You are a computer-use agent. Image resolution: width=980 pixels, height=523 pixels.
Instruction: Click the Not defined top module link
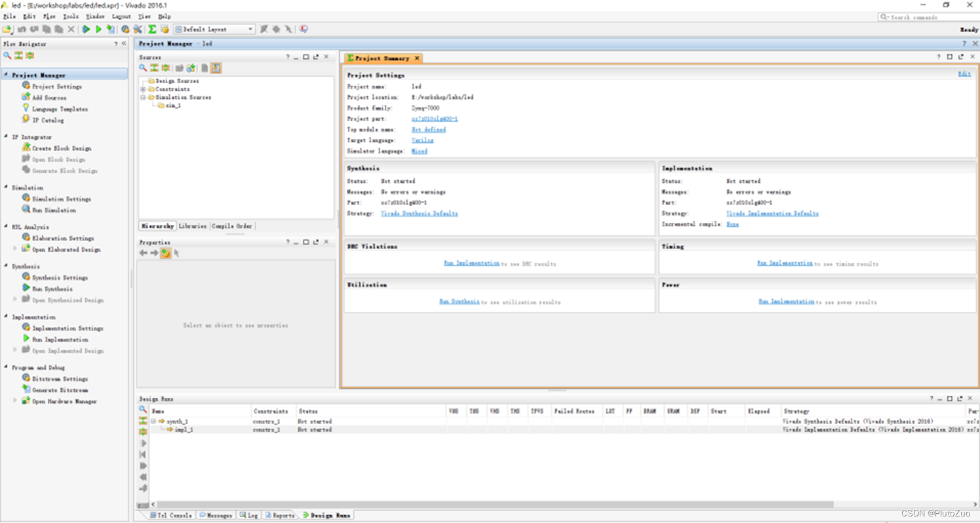coord(429,130)
